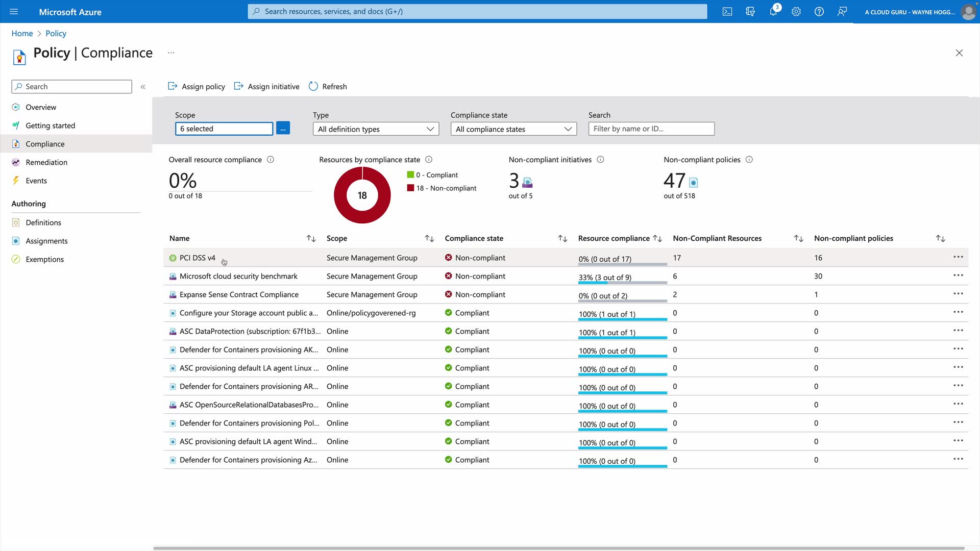Sort by Compliance state column
Viewport: 980px width, 551px height.
point(562,239)
